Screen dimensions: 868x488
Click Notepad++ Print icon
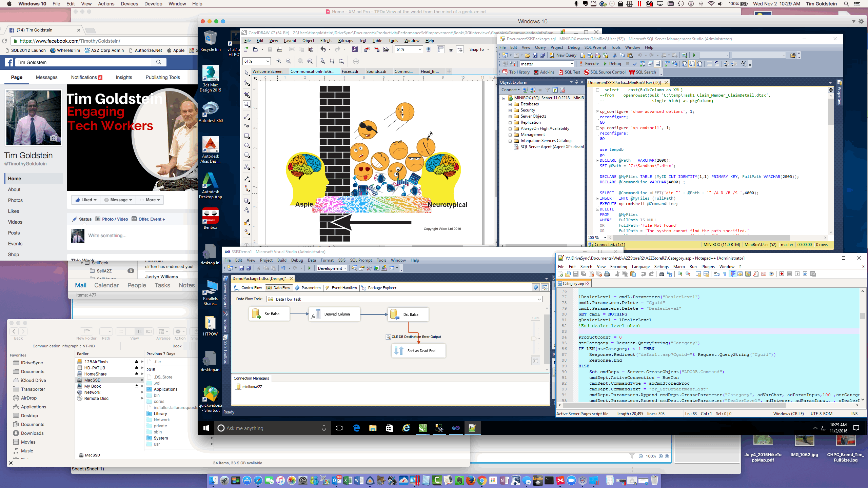(607, 274)
